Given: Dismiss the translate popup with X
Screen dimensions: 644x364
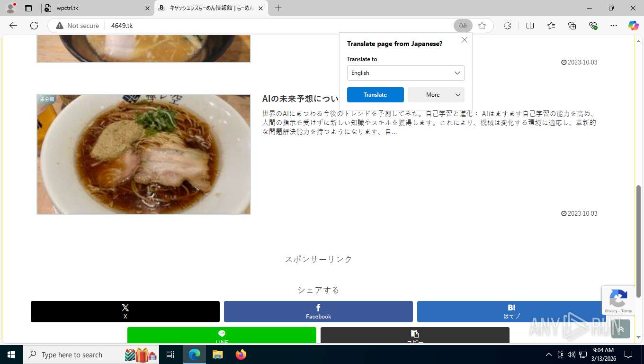Looking at the screenshot, I should (x=465, y=40).
